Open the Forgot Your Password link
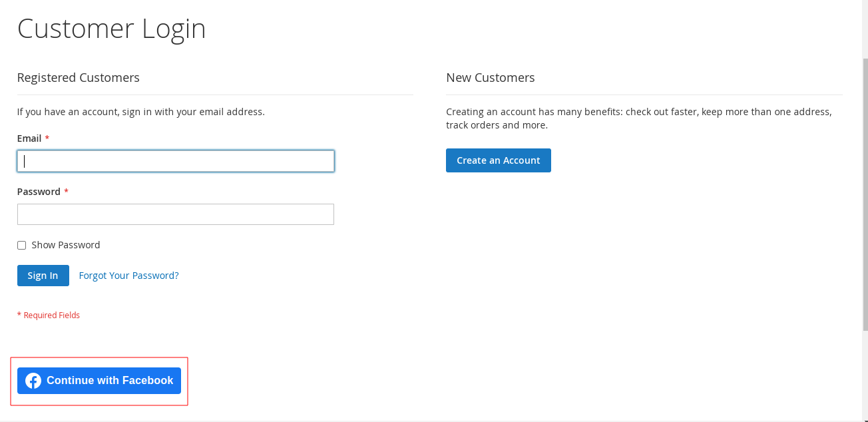Image resolution: width=868 pixels, height=422 pixels. pos(128,275)
